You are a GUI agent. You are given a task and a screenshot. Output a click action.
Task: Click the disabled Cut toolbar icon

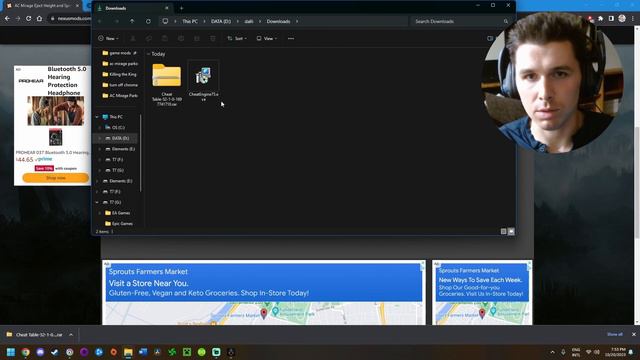tap(133, 38)
